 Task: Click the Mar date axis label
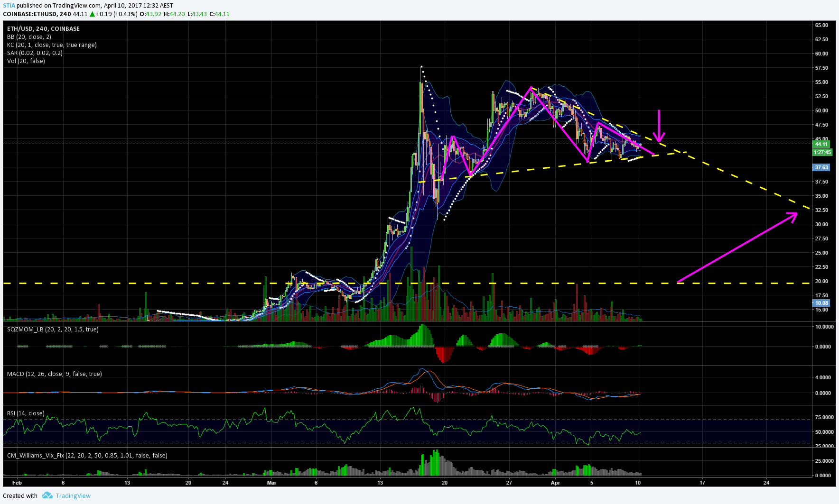coord(271,483)
